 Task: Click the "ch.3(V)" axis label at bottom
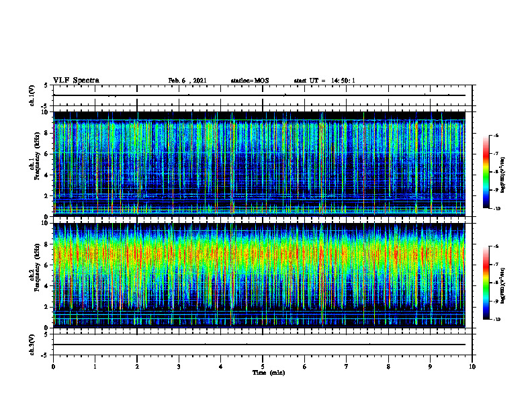pos(32,345)
